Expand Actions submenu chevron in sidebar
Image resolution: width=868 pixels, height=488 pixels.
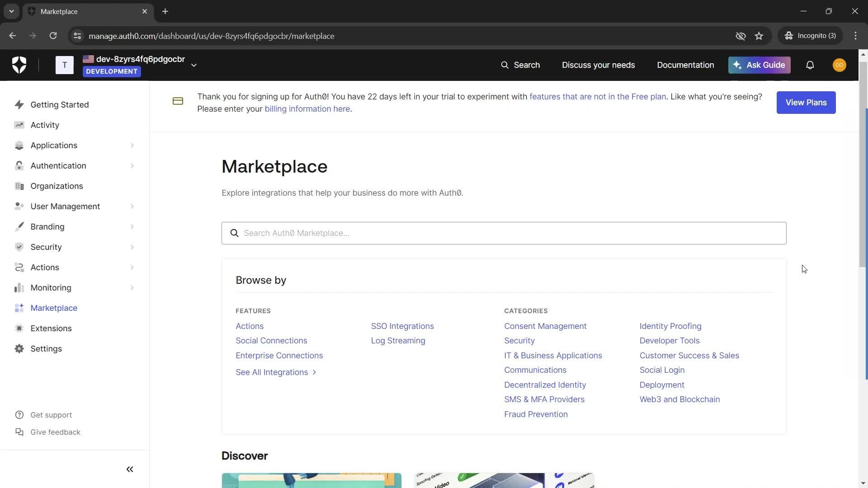point(132,267)
